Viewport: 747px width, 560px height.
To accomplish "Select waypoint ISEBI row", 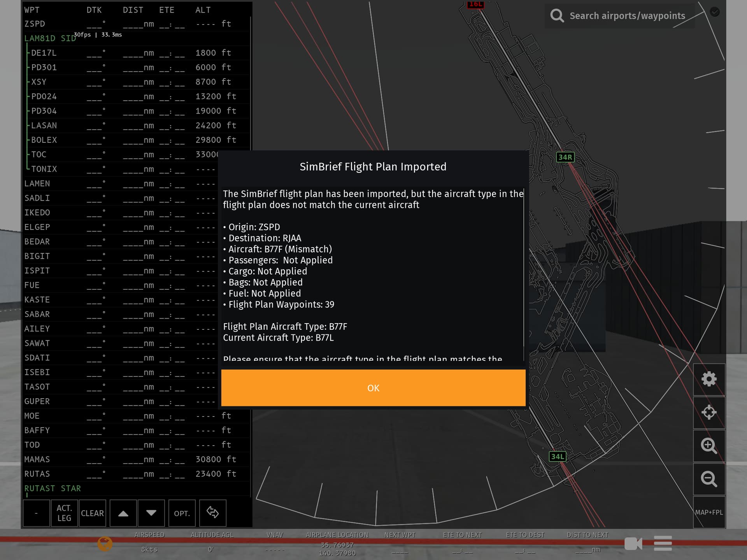I will [121, 372].
